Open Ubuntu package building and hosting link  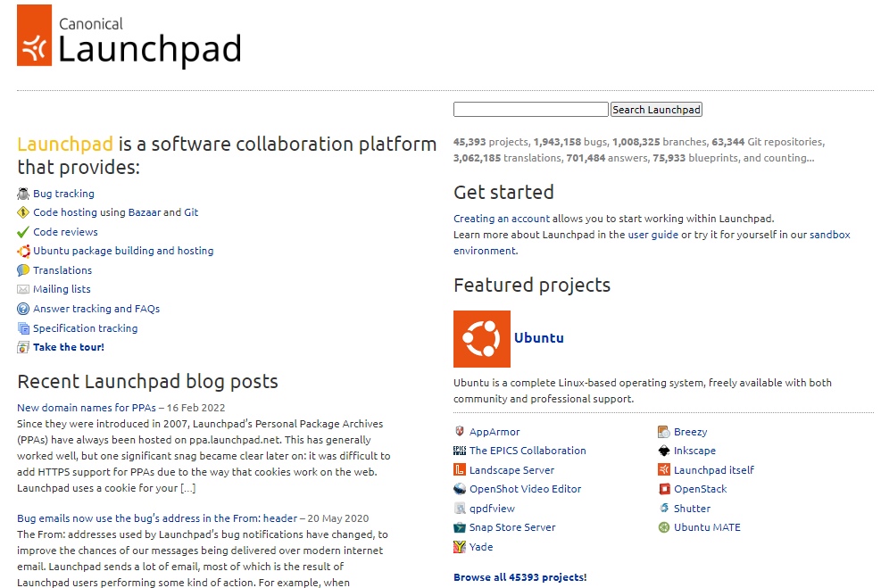[123, 251]
